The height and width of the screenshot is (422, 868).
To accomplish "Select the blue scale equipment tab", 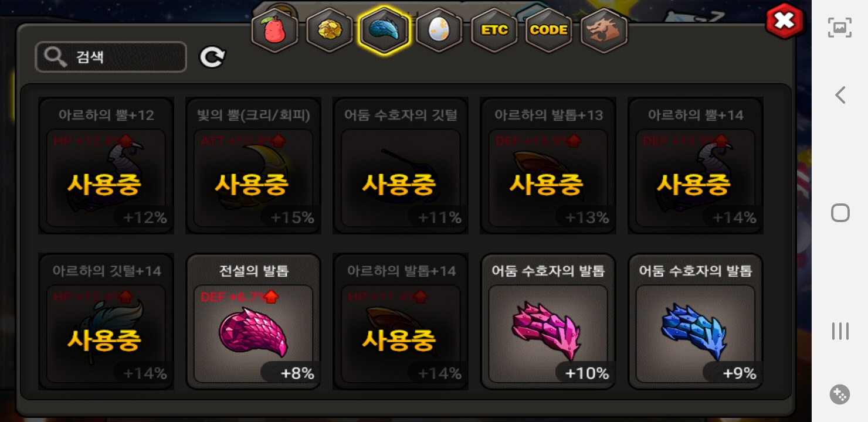I will (384, 30).
